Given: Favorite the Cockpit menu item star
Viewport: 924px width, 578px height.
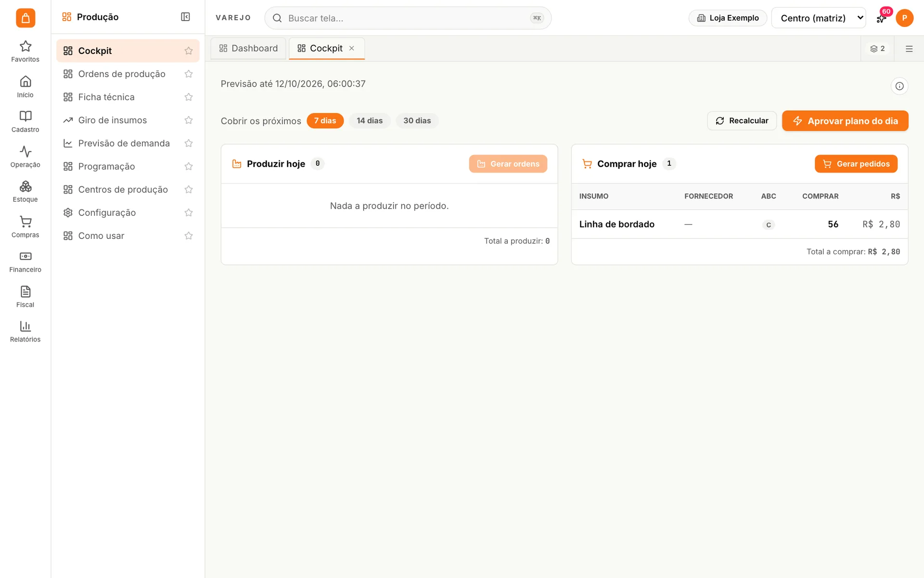Looking at the screenshot, I should coord(189,51).
